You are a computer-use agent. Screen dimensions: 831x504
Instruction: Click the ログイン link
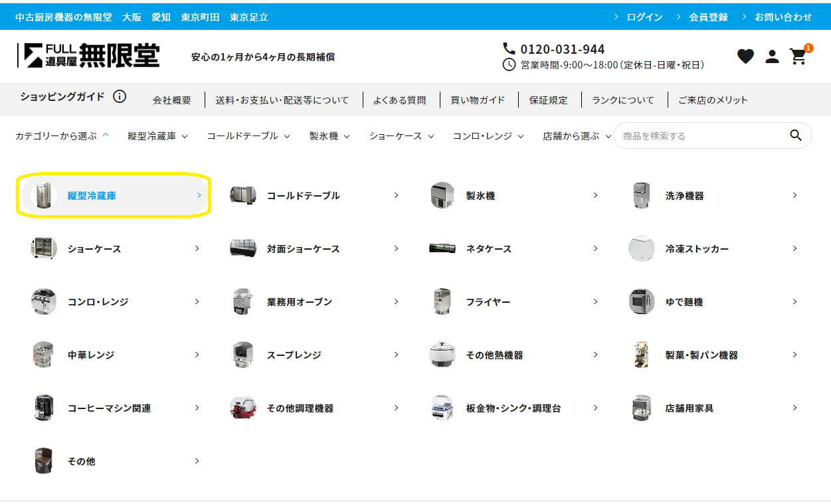click(x=644, y=17)
